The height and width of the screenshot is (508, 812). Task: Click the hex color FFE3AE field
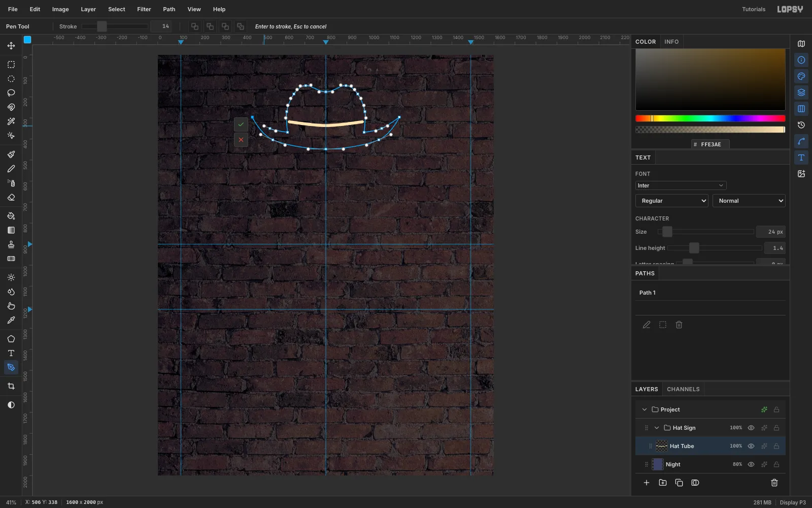click(710, 144)
